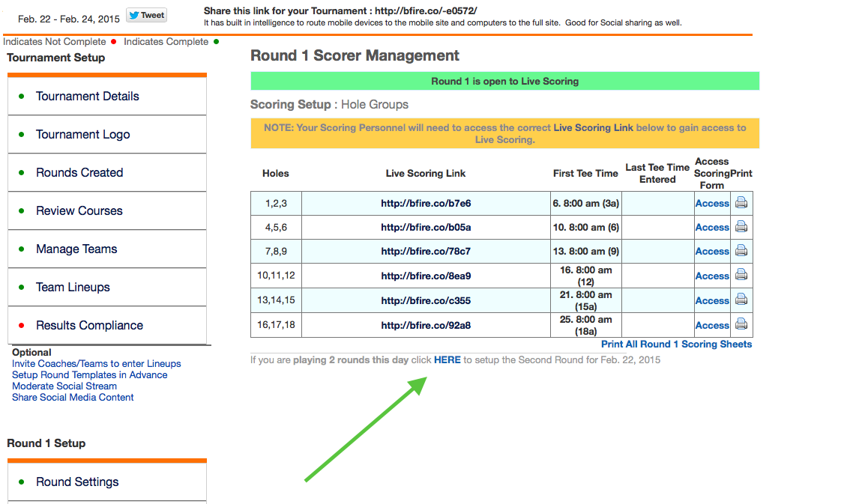
Task: Click Setup Round Templates in Advance
Action: [x=89, y=375]
